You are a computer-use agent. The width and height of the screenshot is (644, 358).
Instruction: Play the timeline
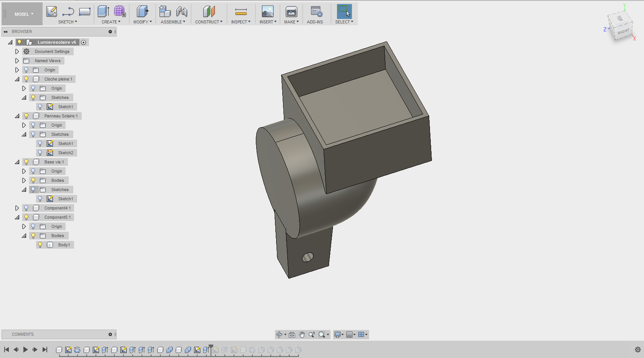pos(25,350)
